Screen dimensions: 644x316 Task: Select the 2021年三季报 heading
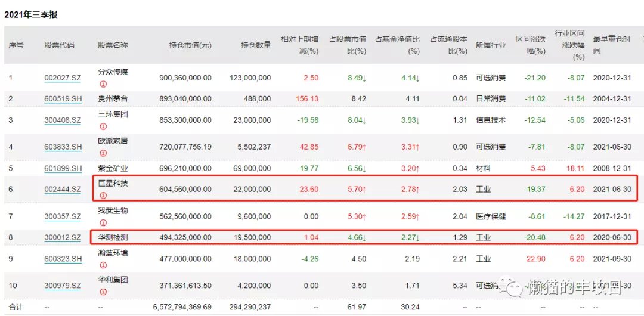pyautogui.click(x=31, y=16)
